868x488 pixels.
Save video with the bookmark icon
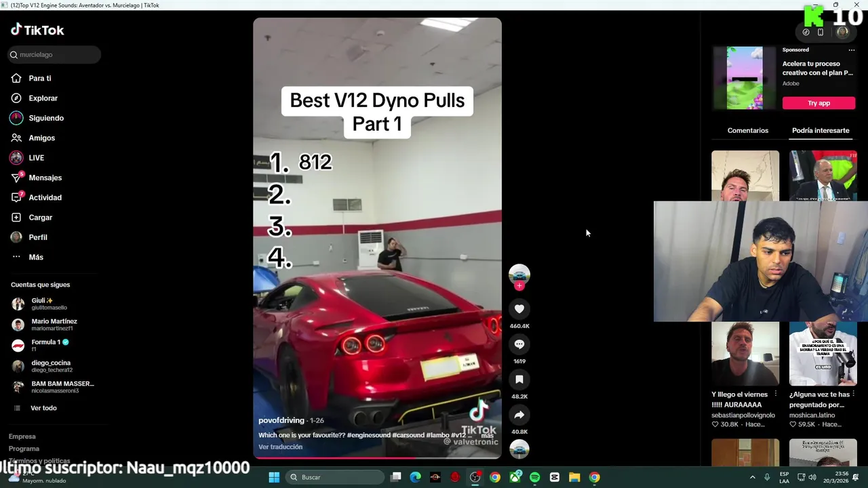[x=519, y=380]
